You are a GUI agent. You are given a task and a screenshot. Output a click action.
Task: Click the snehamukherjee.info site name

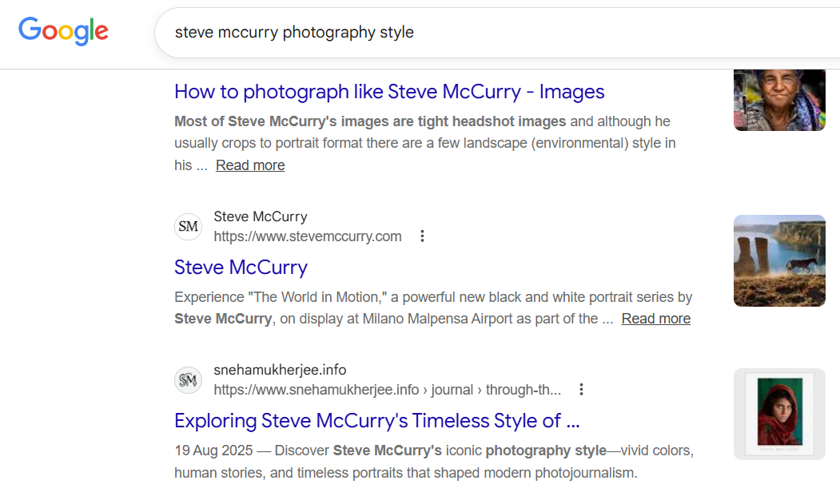click(x=280, y=370)
